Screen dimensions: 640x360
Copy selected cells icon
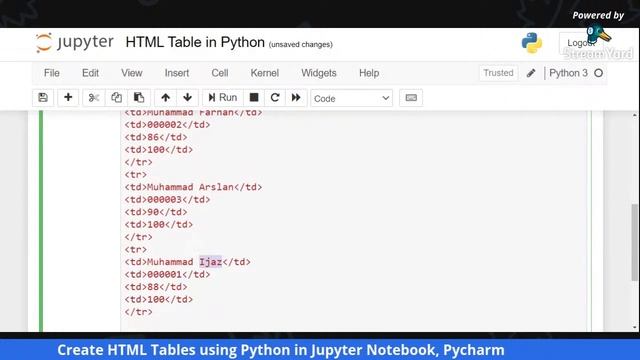pos(116,98)
